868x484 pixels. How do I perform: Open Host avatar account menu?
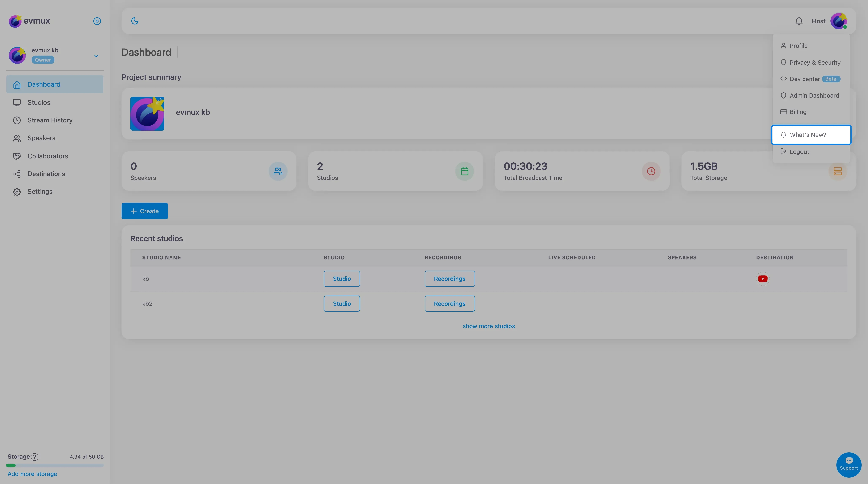coord(839,21)
